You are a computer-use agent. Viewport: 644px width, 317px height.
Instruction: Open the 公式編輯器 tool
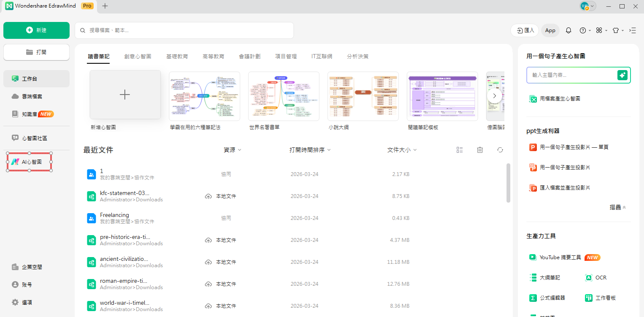pyautogui.click(x=553, y=298)
